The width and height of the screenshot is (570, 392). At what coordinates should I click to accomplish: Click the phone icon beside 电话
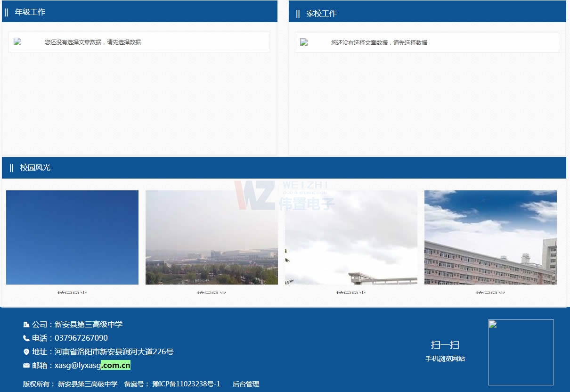(25, 338)
